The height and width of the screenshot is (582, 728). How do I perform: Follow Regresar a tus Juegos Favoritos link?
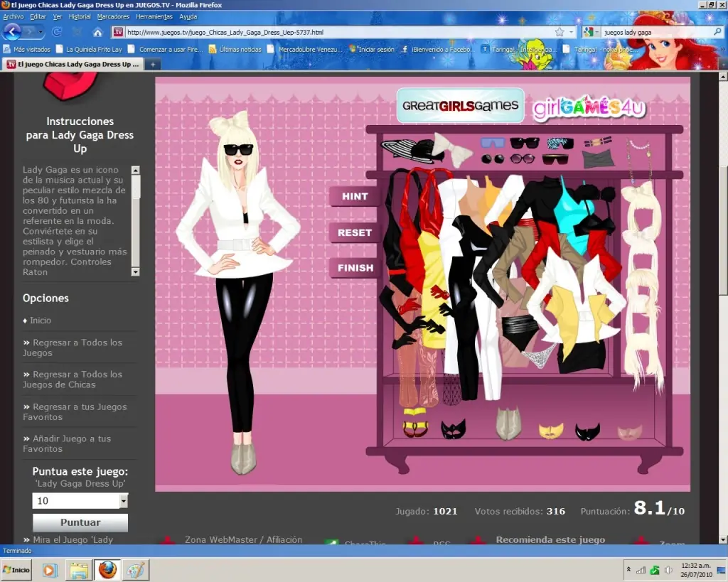[x=75, y=411]
